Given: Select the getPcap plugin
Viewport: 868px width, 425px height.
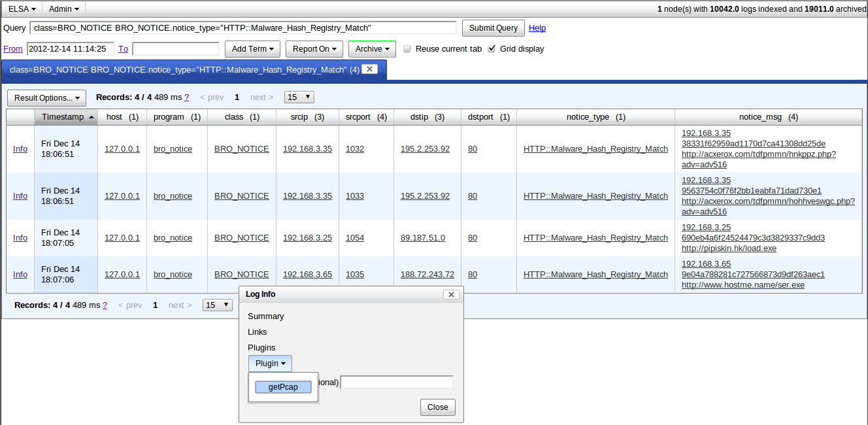Looking at the screenshot, I should click(x=282, y=386).
